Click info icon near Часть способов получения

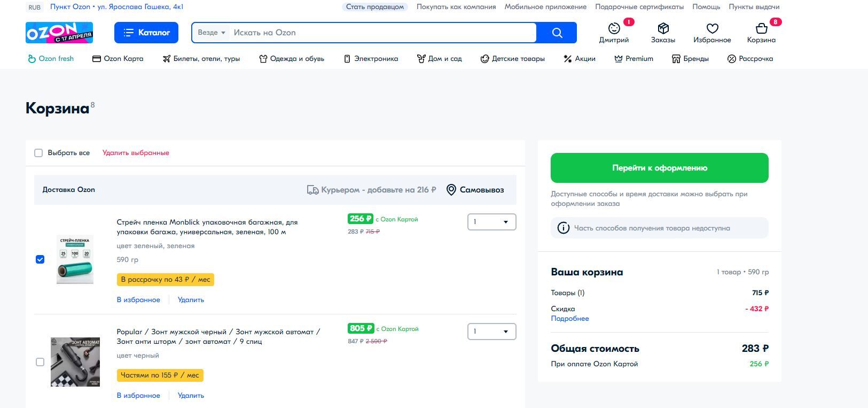coord(564,228)
